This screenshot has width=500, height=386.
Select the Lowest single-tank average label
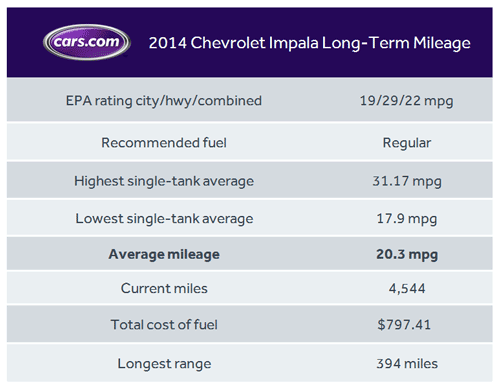click(x=164, y=219)
